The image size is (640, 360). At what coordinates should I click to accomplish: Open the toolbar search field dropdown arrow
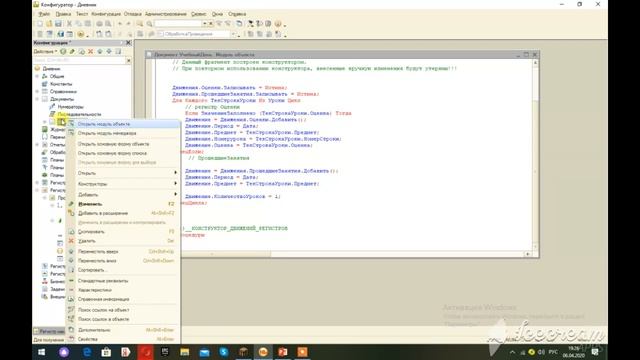205,24
